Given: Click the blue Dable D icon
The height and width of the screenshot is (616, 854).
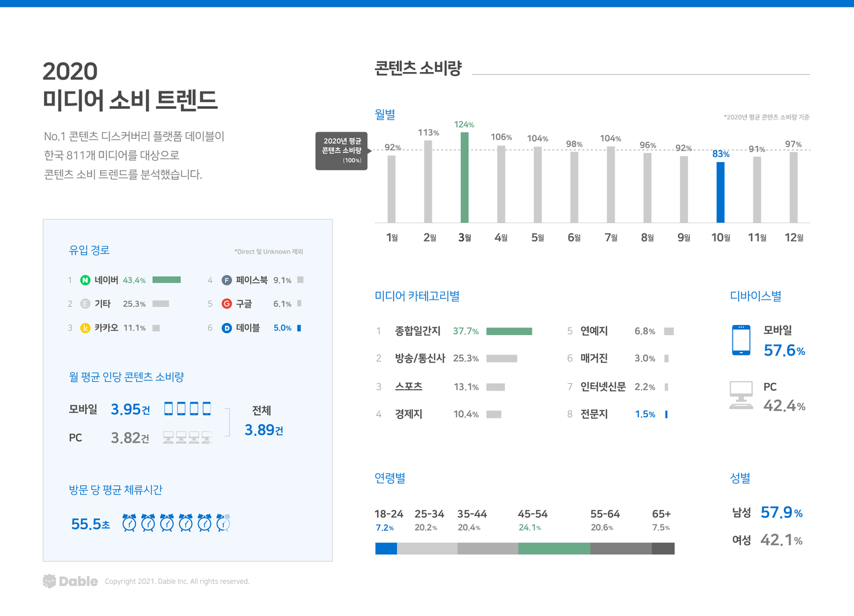Looking at the screenshot, I should click(227, 328).
